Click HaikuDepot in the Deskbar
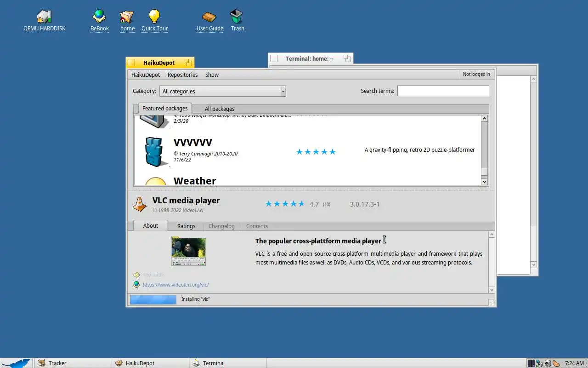 pyautogui.click(x=150, y=363)
